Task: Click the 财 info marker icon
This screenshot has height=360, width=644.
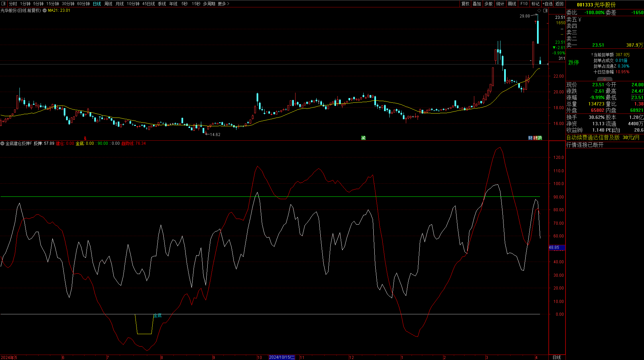Action: click(x=530, y=138)
